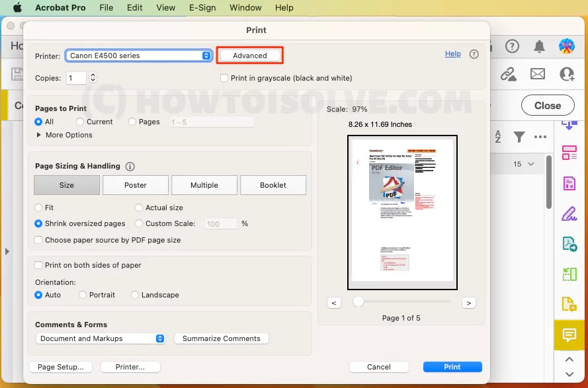This screenshot has height=388, width=588.
Task: Check Print on both sides of paper
Action: click(38, 265)
